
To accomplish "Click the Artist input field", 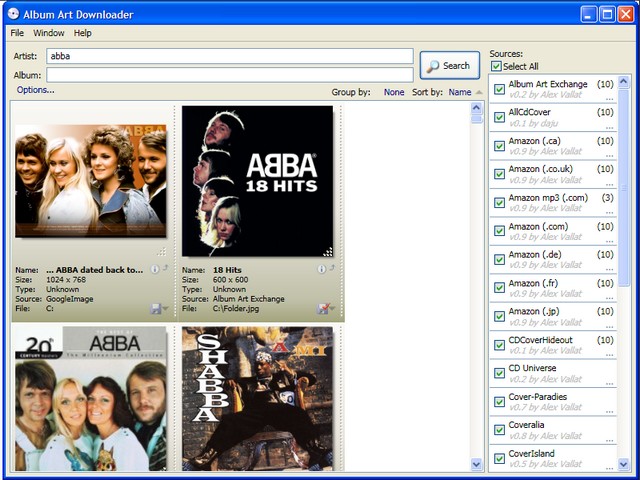I will point(230,56).
